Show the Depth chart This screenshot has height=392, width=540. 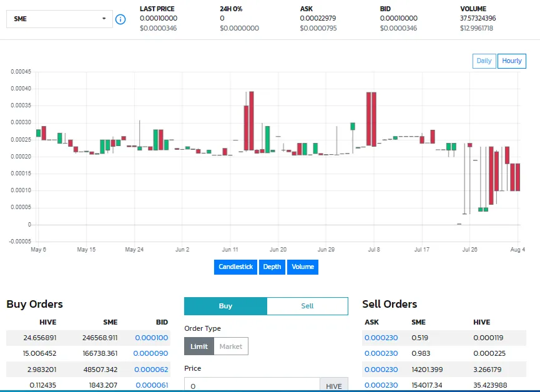click(272, 267)
